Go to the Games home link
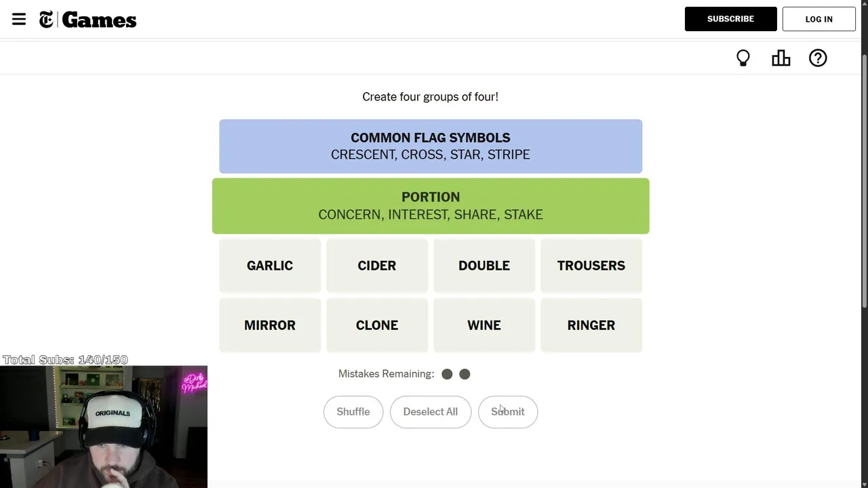The image size is (868, 488). click(x=99, y=20)
